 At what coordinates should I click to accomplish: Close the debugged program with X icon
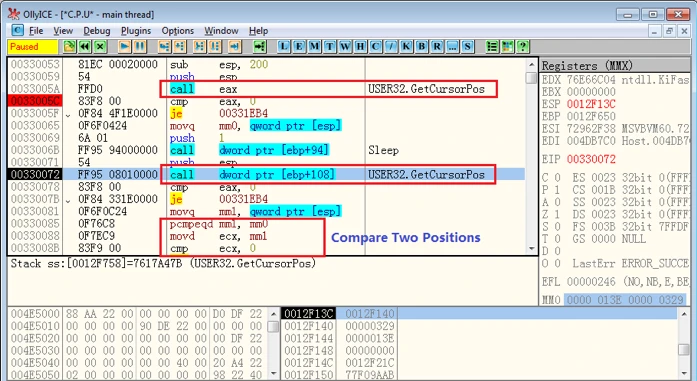[x=100, y=47]
